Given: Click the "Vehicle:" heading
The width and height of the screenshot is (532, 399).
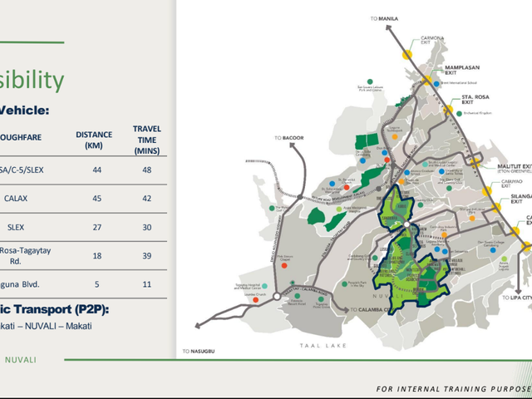Looking at the screenshot, I should click(x=24, y=111).
